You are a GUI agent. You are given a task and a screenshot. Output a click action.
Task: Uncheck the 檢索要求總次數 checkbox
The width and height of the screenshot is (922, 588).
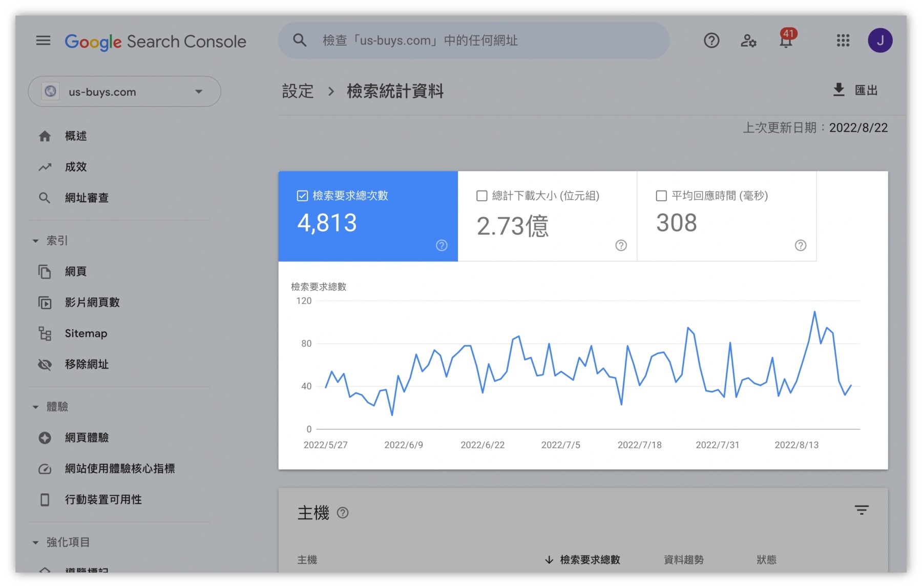[302, 196]
